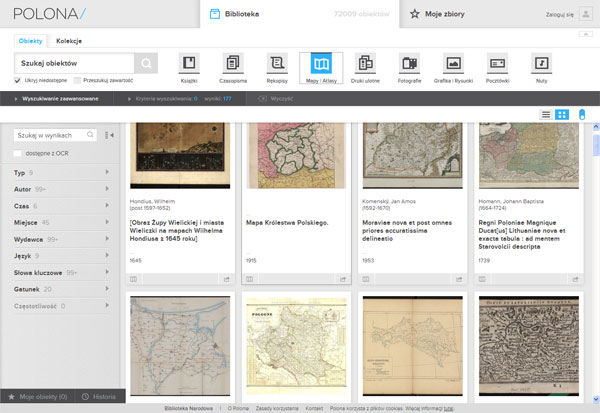Open the Druki ulotne category icon
Screen dimensions: 600x413
point(365,63)
